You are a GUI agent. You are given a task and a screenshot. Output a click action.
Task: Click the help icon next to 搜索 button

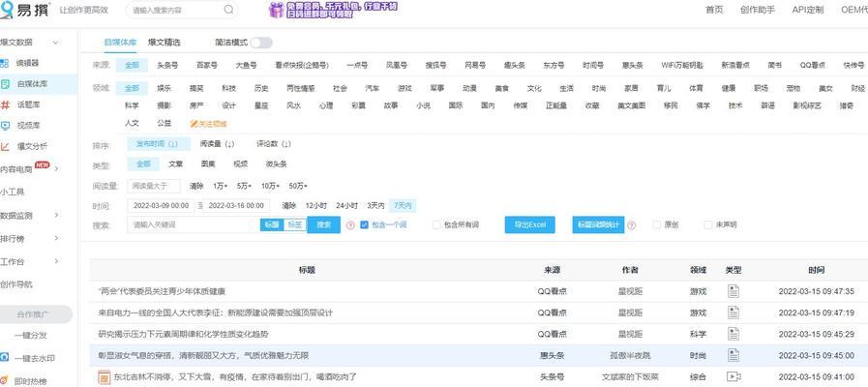click(x=350, y=225)
